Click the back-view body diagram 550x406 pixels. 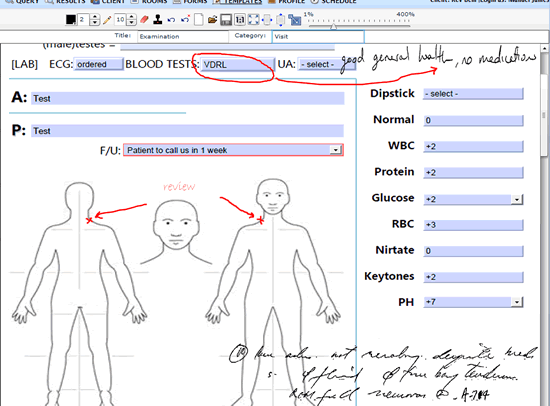point(79,293)
